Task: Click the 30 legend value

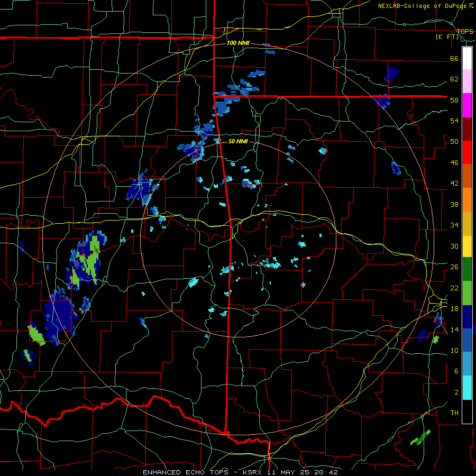Action: (454, 246)
